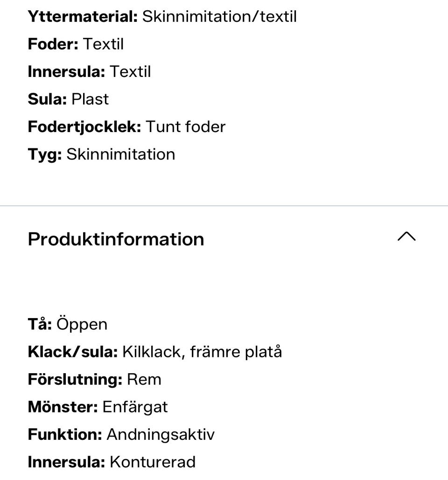Click the Plast value text
Screen dimensions: 448x480
pos(90,99)
